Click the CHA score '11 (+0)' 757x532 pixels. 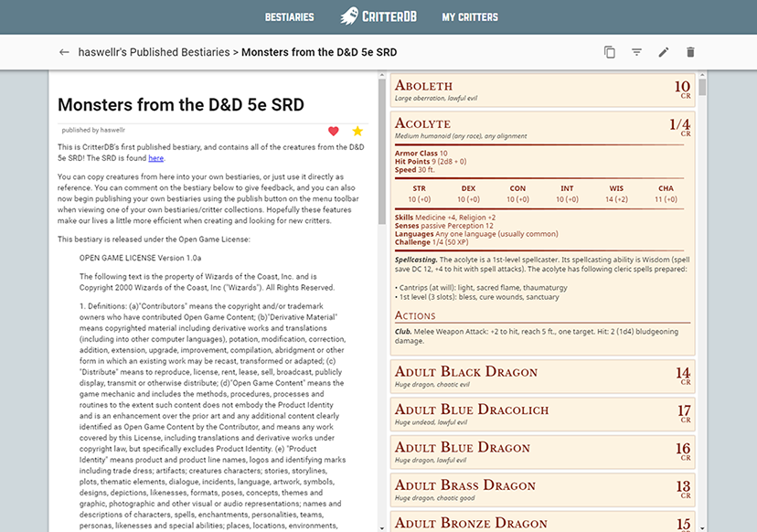[x=666, y=199]
